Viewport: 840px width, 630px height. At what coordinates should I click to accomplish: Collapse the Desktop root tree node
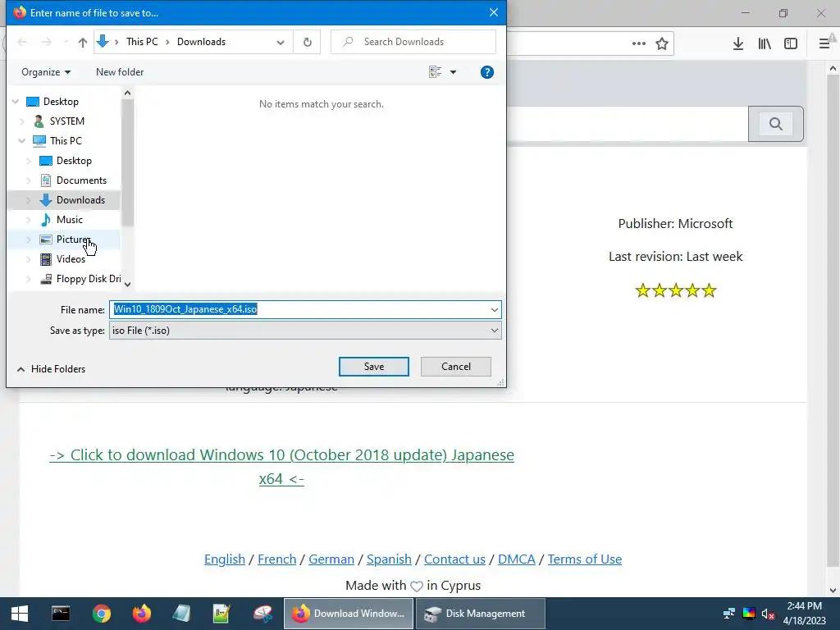[x=16, y=102]
